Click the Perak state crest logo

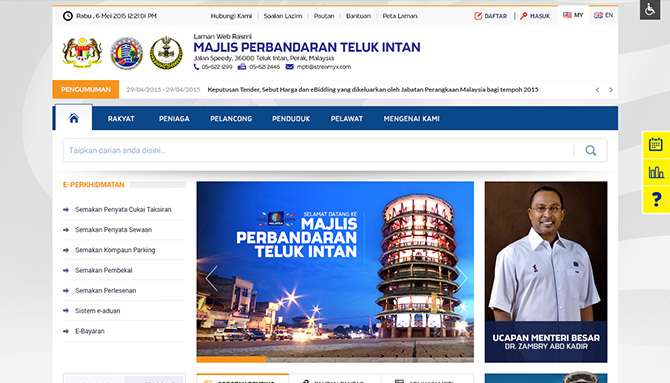[166, 53]
